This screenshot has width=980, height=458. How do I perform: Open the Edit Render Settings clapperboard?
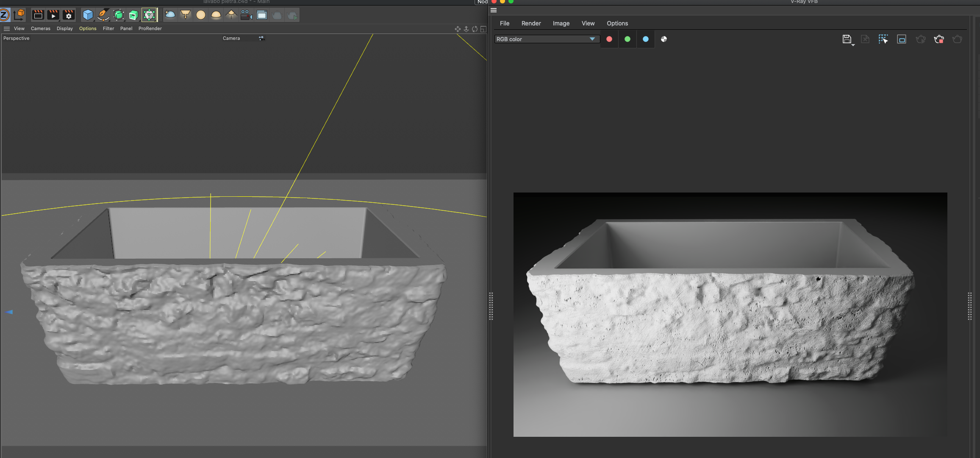click(69, 15)
